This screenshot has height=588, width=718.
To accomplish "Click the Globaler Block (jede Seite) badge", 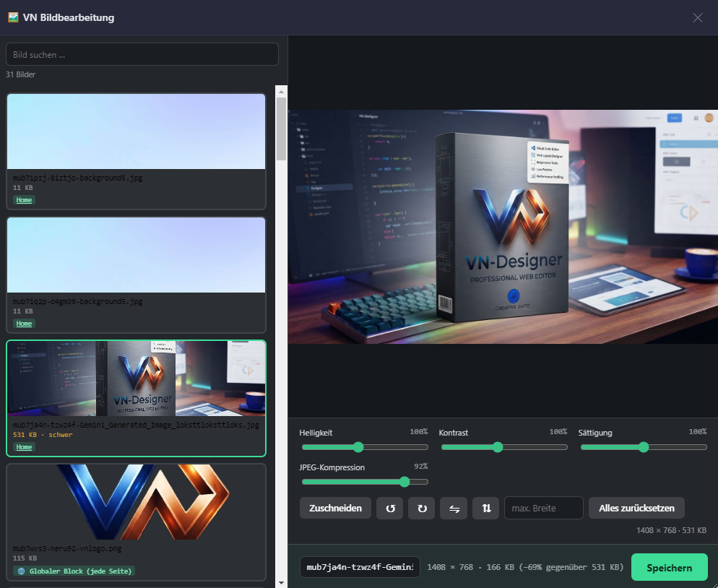I will click(x=74, y=571).
